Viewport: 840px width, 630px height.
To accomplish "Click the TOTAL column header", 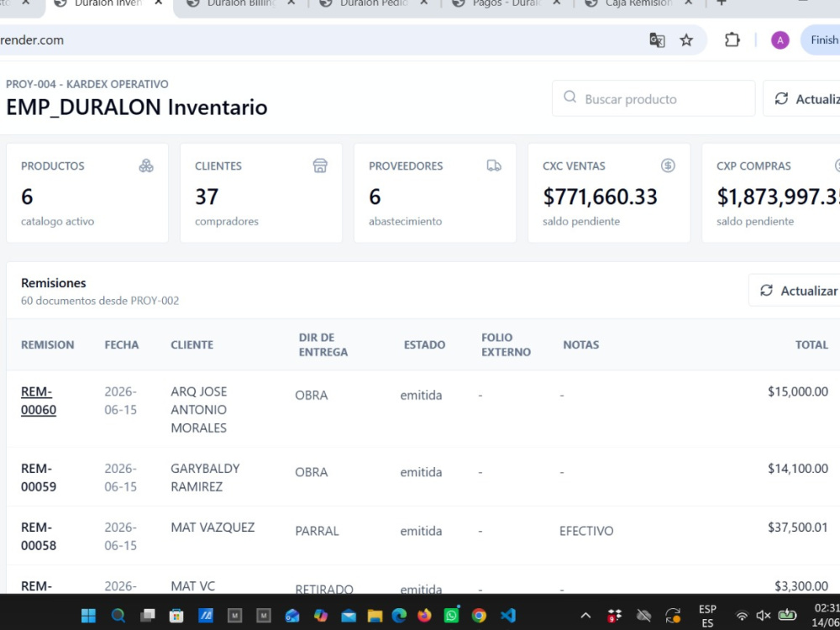I will coord(811,345).
